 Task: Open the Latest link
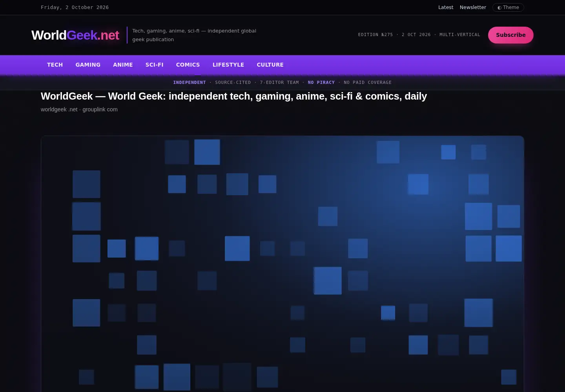(446, 7)
